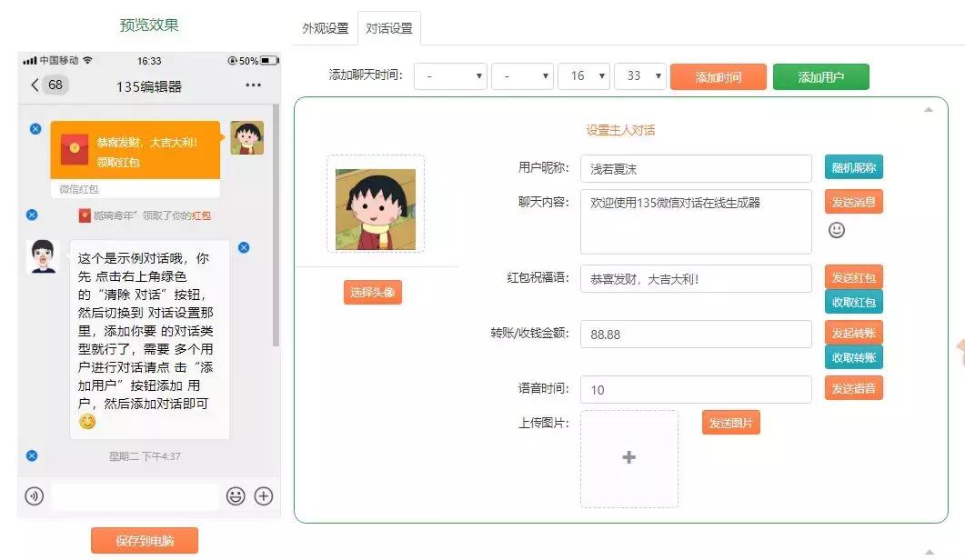Click the 随机昵称 button

coord(853,167)
